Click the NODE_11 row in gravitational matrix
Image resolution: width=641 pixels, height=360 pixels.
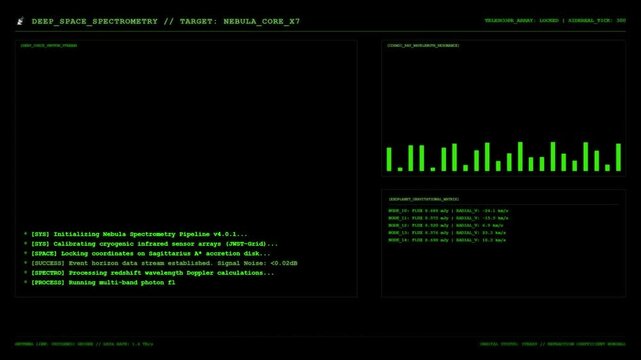448,218
